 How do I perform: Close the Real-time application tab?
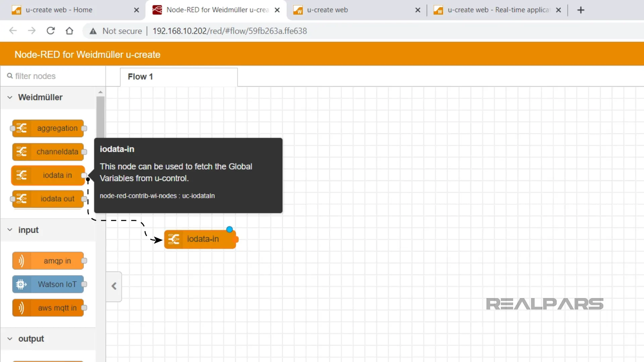pos(558,10)
